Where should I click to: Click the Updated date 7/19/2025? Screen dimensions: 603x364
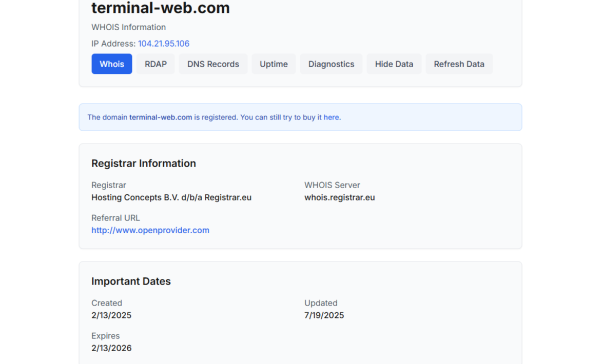tap(324, 315)
